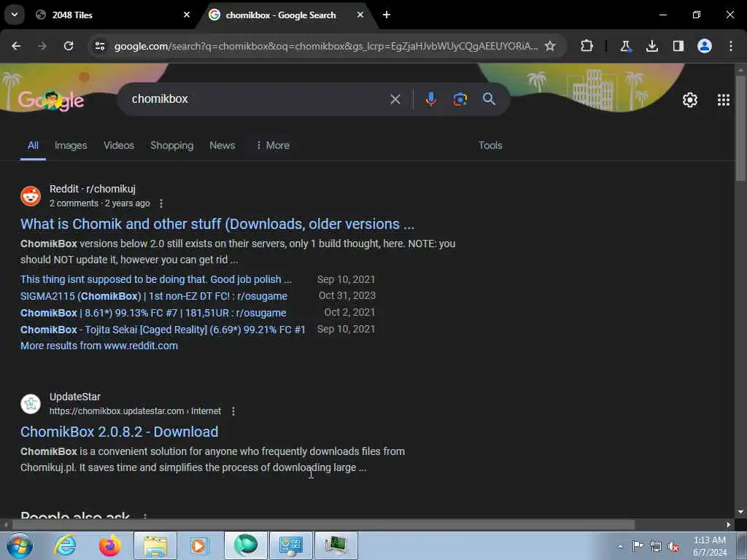Open the Windows Start menu

tap(20, 545)
